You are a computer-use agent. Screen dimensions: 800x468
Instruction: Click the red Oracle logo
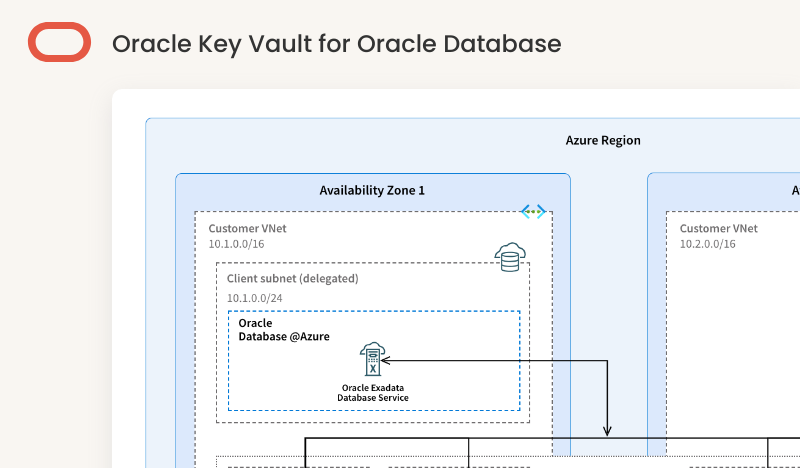point(59,42)
